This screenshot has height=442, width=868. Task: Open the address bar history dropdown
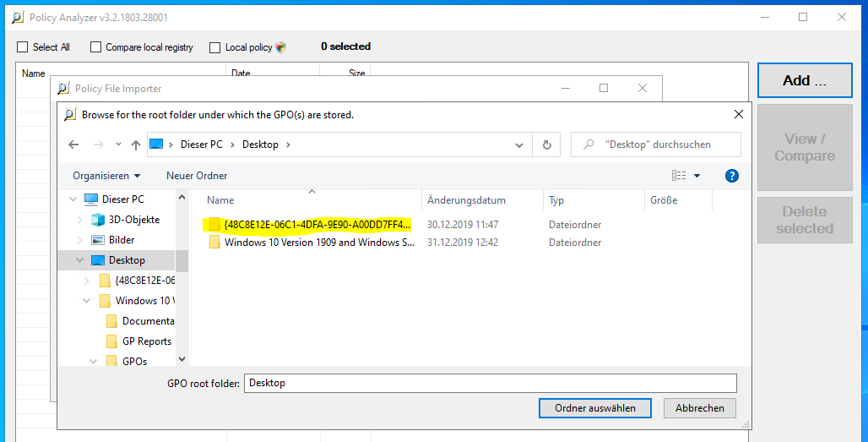[x=519, y=145]
